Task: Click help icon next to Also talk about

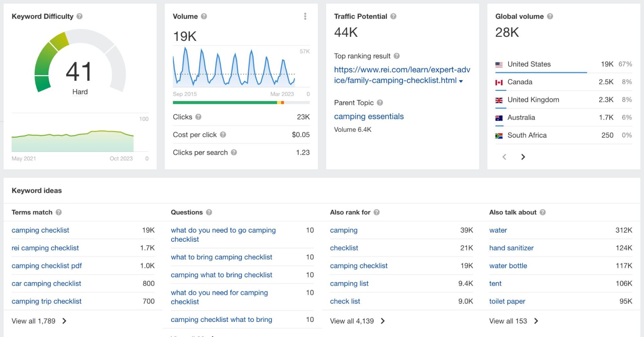Action: coord(543,212)
